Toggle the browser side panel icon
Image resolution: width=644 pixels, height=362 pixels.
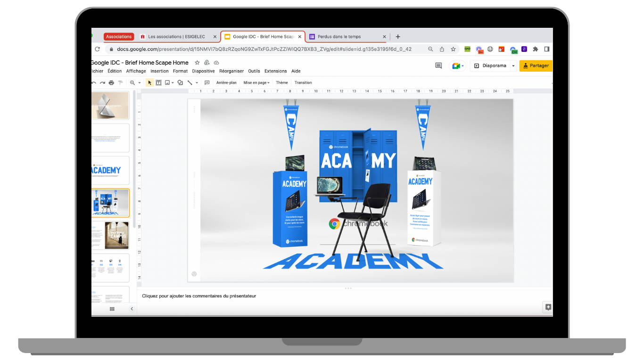[x=547, y=49]
